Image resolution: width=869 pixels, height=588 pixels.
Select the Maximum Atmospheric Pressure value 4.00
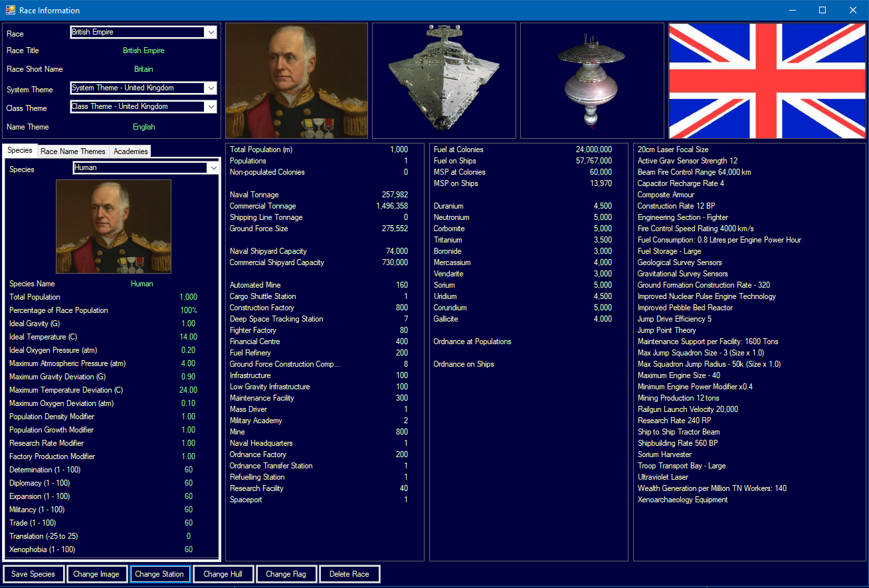point(189,363)
